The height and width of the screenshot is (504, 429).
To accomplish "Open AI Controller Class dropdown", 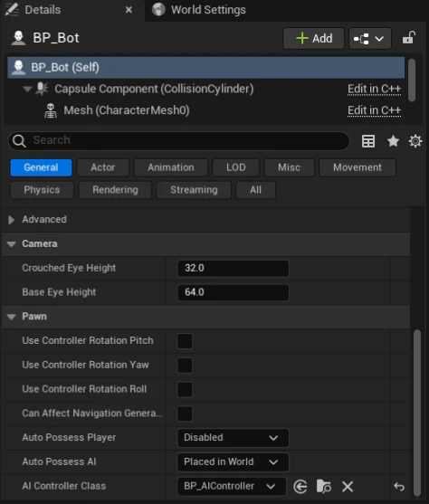I will [231, 486].
